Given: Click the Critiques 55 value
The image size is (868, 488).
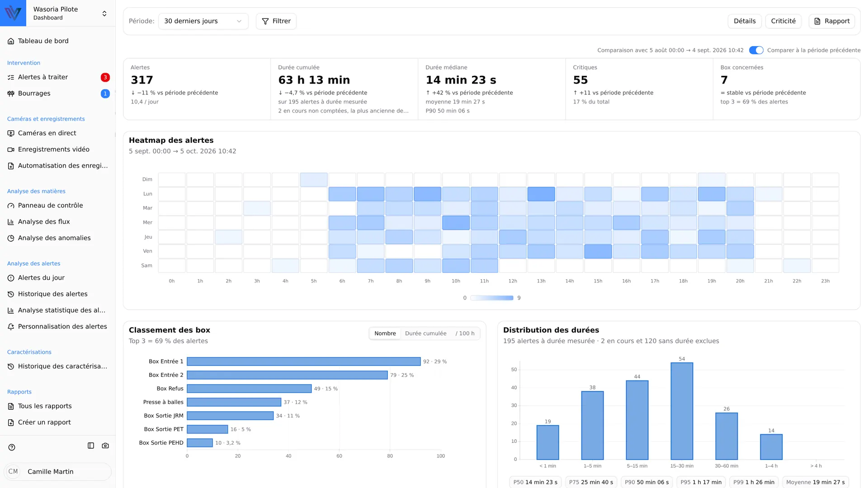Looking at the screenshot, I should pos(580,80).
